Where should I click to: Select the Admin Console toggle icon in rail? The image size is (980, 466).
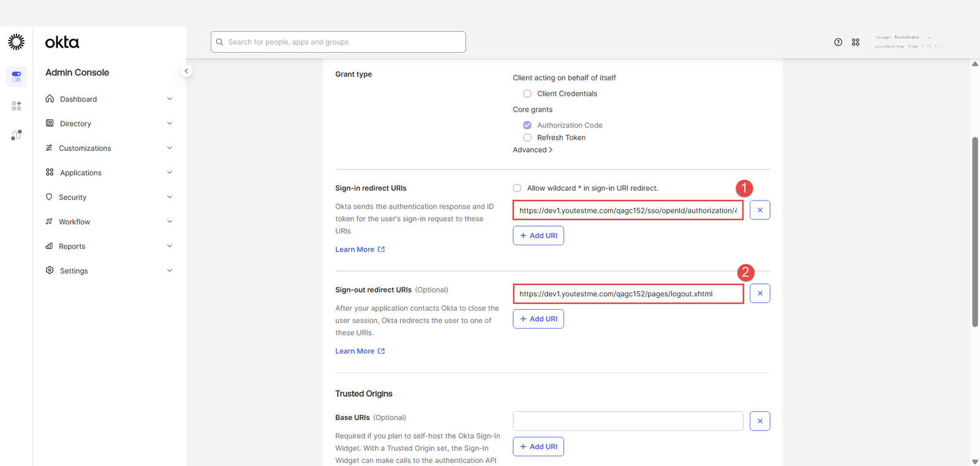[x=17, y=77]
